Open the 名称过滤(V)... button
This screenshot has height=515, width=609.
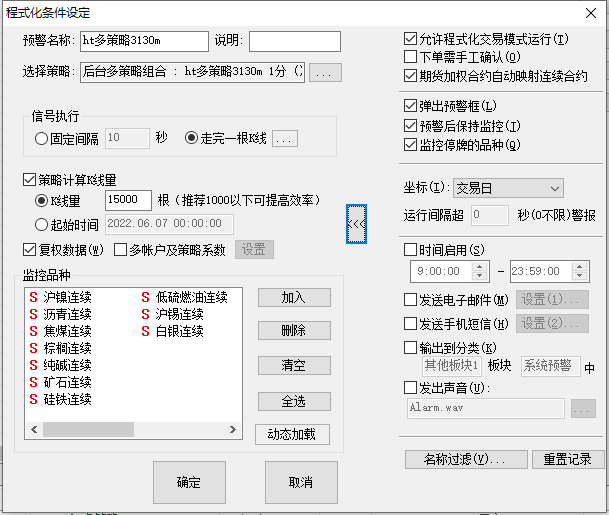(466, 459)
